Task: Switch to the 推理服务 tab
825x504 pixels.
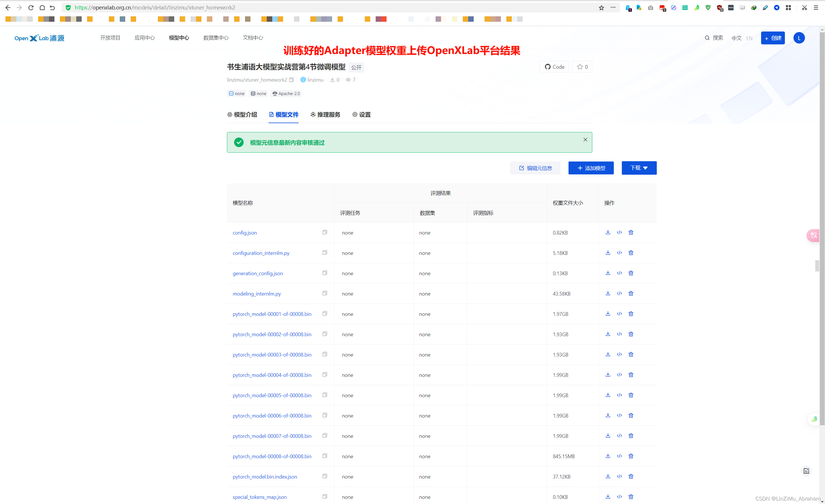Action: click(325, 115)
